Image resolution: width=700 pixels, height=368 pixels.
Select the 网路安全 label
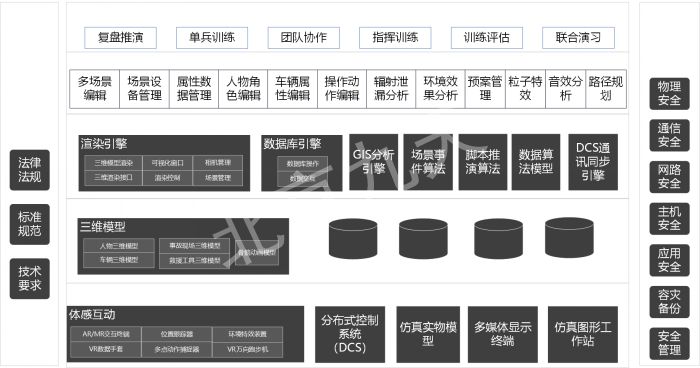[x=669, y=176]
